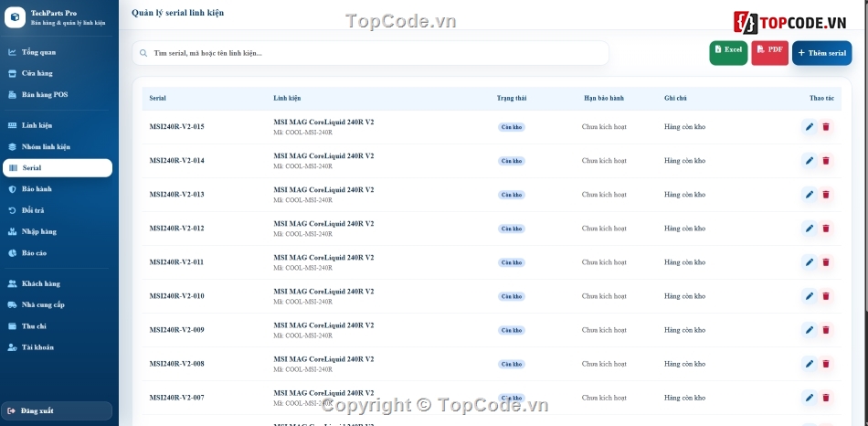Open Bảo hành in the sidebar
Image resolution: width=868 pixels, height=426 pixels.
point(58,189)
